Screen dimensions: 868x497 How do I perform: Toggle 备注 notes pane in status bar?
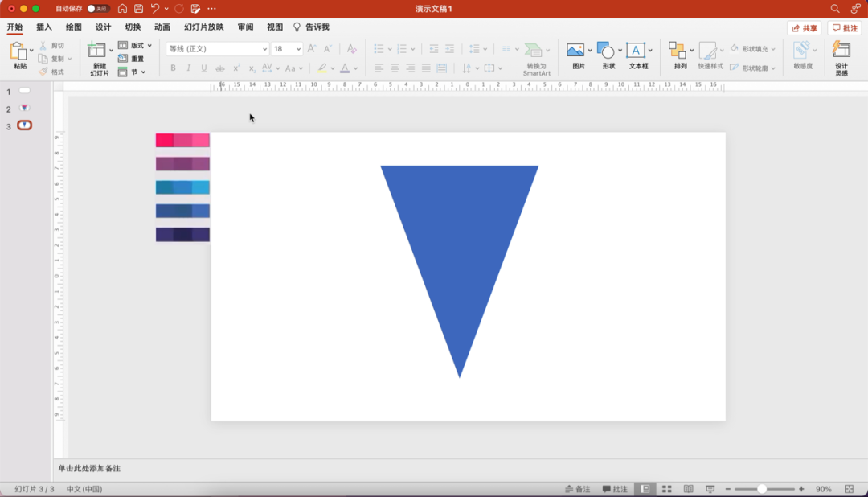click(577, 489)
